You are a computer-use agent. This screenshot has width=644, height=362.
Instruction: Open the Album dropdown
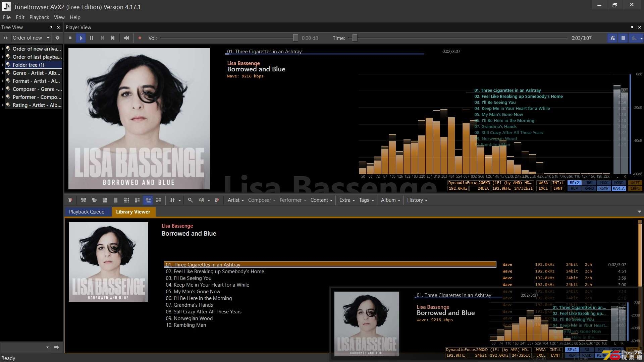[x=390, y=200]
